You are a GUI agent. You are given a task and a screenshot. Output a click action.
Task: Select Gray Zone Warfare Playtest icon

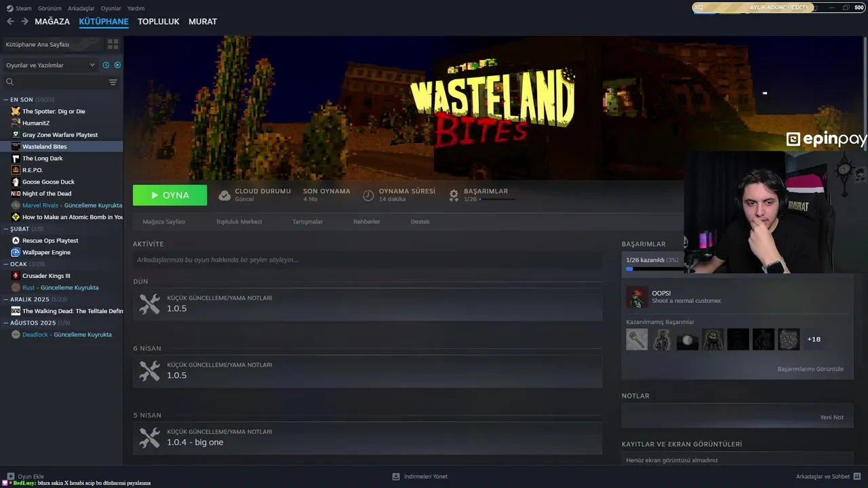(x=16, y=135)
